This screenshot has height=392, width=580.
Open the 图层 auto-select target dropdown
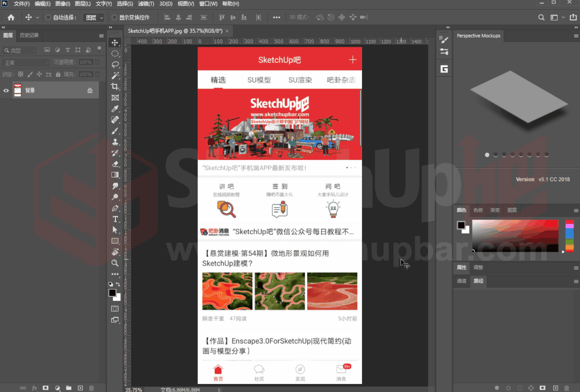(x=93, y=17)
